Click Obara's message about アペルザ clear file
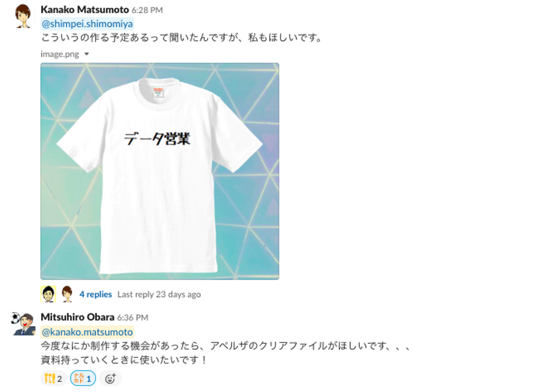The image size is (549, 392). [226, 352]
